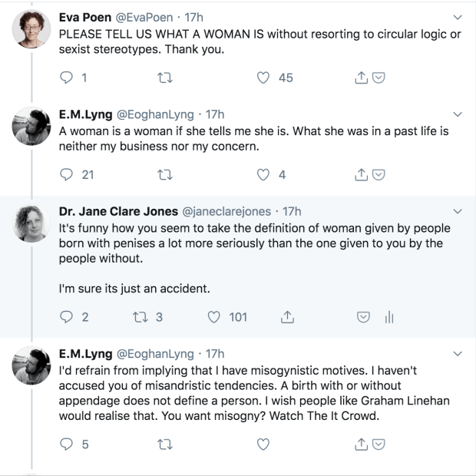Retweet E.M.Lyng's last tweet about misogynistic motives
This screenshot has width=476, height=476.
[163, 444]
